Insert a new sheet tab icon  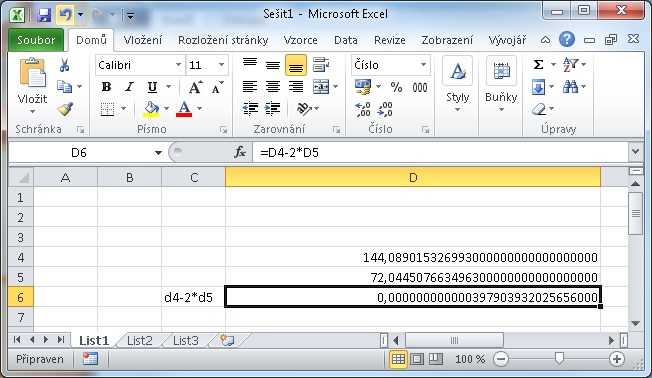(x=227, y=341)
